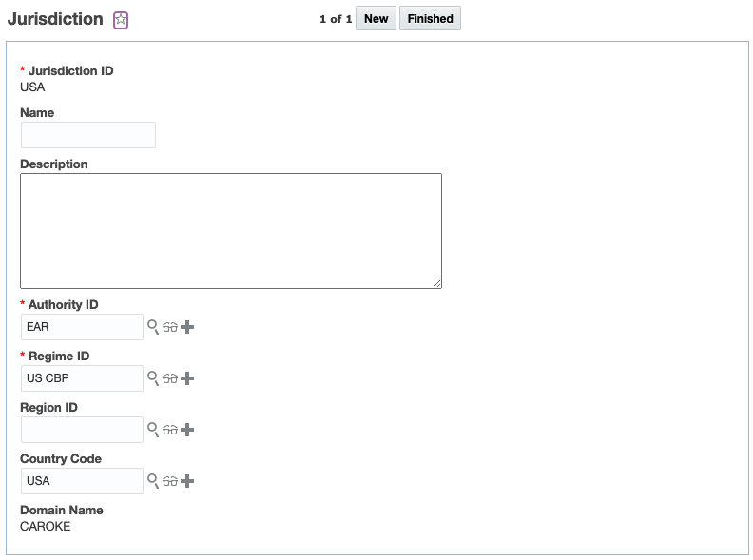Add new Authority ID with plus icon
Viewport: 753px width, 560px height.
click(x=187, y=327)
